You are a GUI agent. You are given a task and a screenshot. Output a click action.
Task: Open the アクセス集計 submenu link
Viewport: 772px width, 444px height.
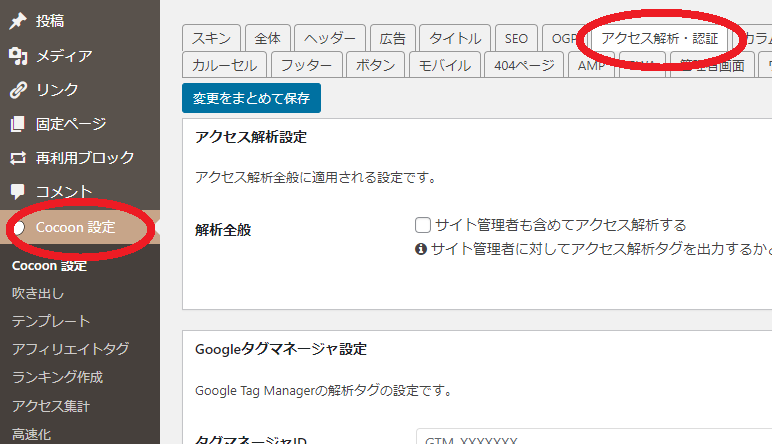coord(51,406)
